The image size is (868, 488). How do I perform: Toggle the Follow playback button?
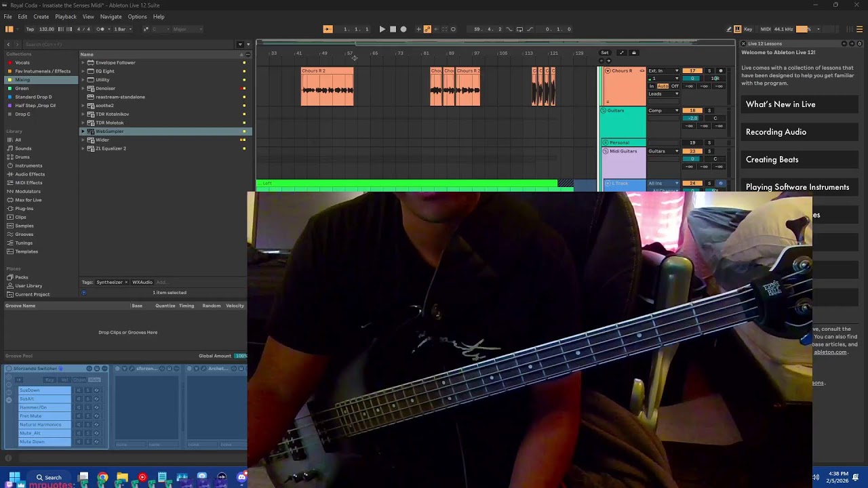click(328, 29)
